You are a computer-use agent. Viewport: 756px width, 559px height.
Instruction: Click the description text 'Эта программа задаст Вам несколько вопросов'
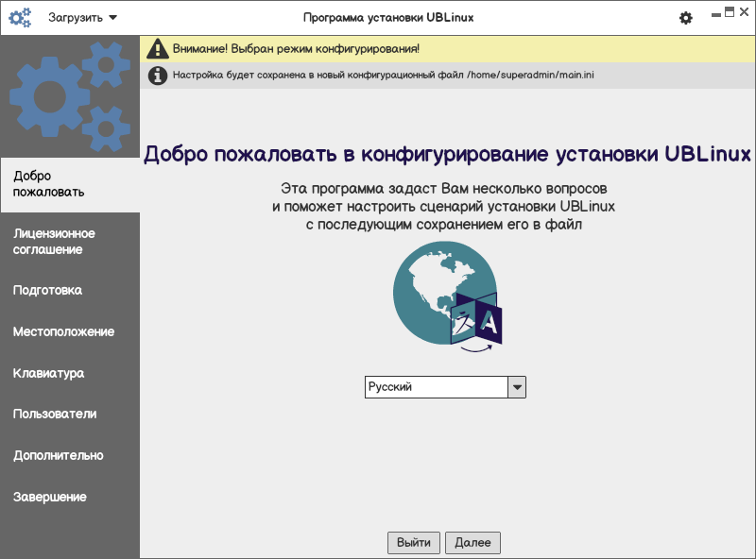[443, 189]
